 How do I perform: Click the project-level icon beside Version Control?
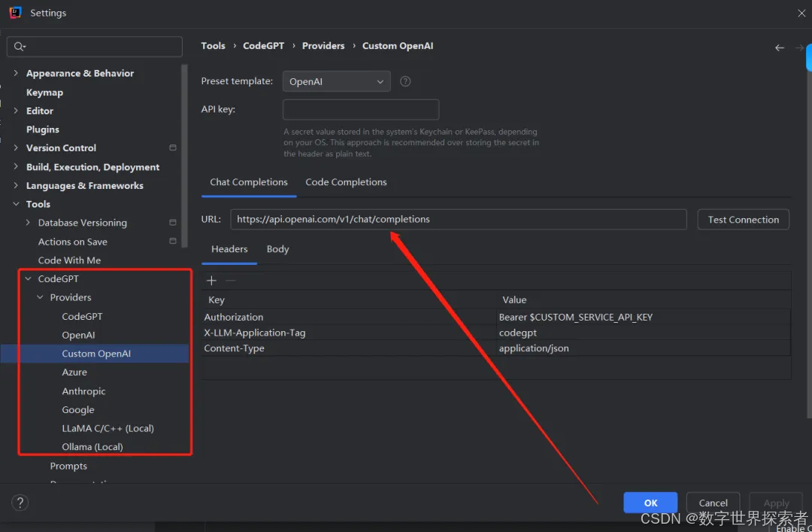click(173, 147)
